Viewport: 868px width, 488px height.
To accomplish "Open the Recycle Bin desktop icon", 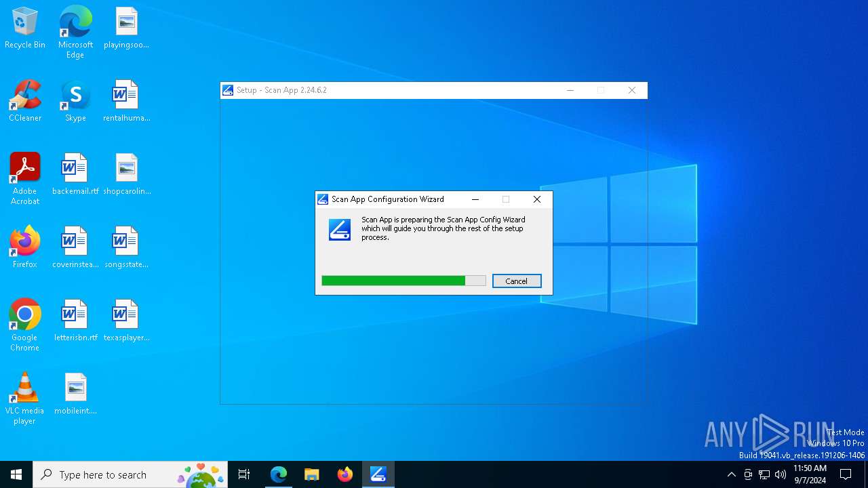I will tap(25, 28).
